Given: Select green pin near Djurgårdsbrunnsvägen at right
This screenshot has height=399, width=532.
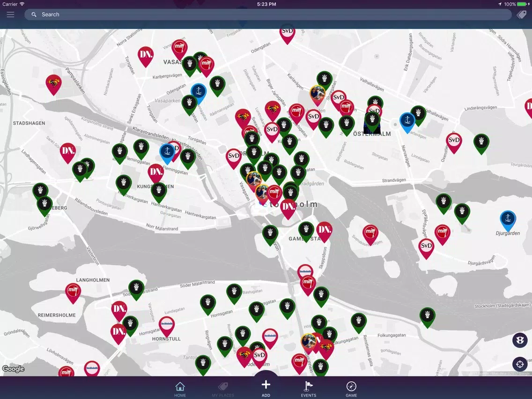Looking at the screenshot, I should click(x=481, y=143).
